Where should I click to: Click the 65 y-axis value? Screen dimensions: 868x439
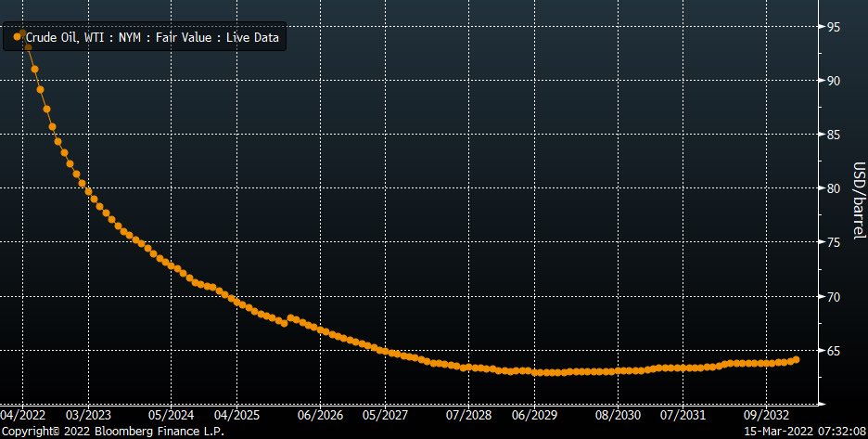(833, 351)
